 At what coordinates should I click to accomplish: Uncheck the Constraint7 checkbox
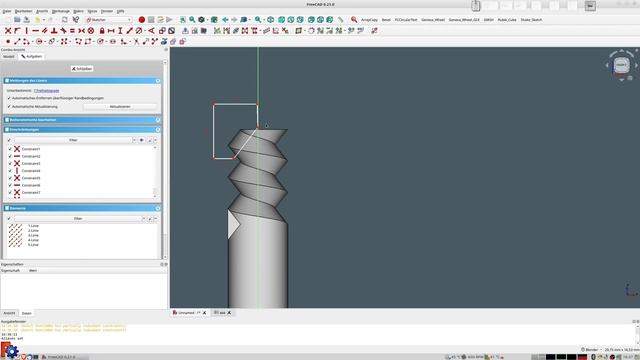point(10,192)
